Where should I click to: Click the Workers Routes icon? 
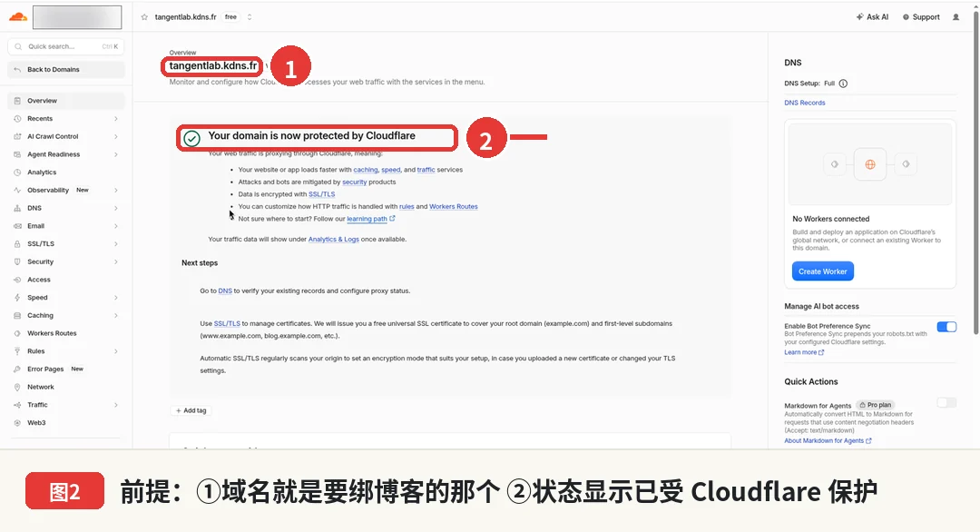pos(17,333)
